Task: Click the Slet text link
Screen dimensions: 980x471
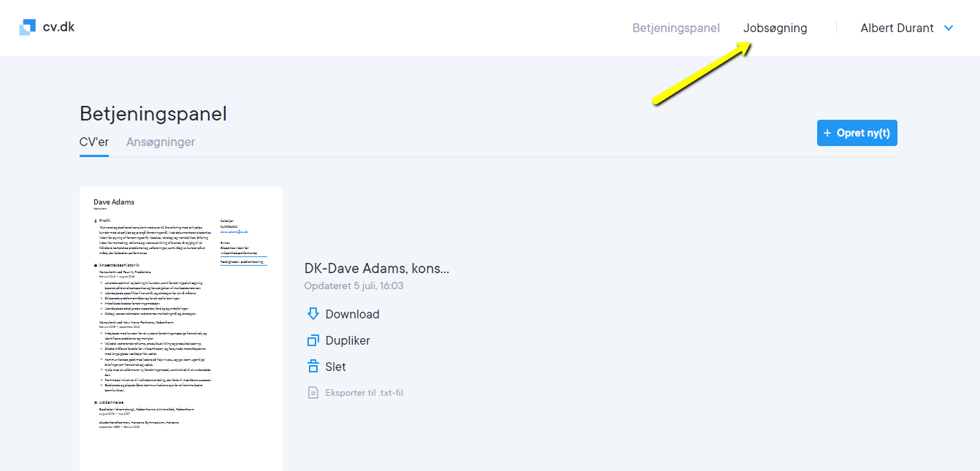Action: coord(335,367)
